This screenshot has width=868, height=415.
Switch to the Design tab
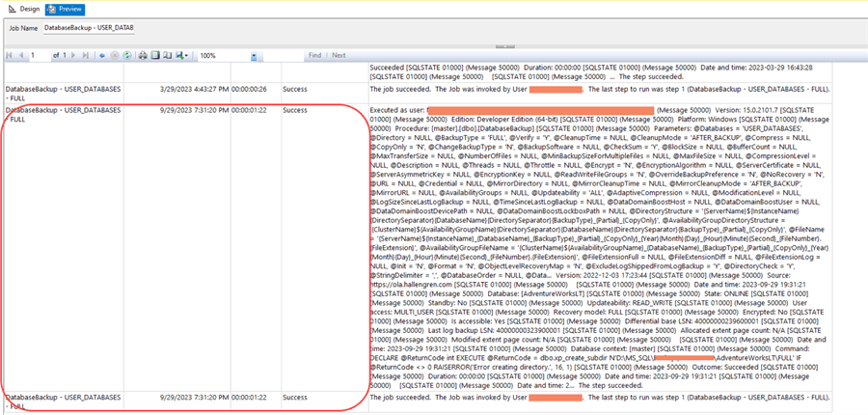click(23, 8)
